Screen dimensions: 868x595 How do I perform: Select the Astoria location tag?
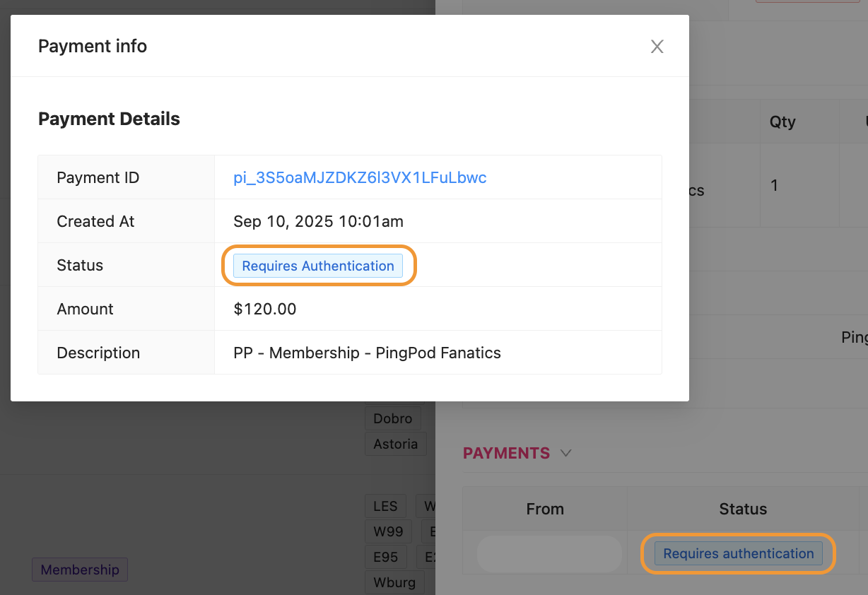click(x=395, y=444)
